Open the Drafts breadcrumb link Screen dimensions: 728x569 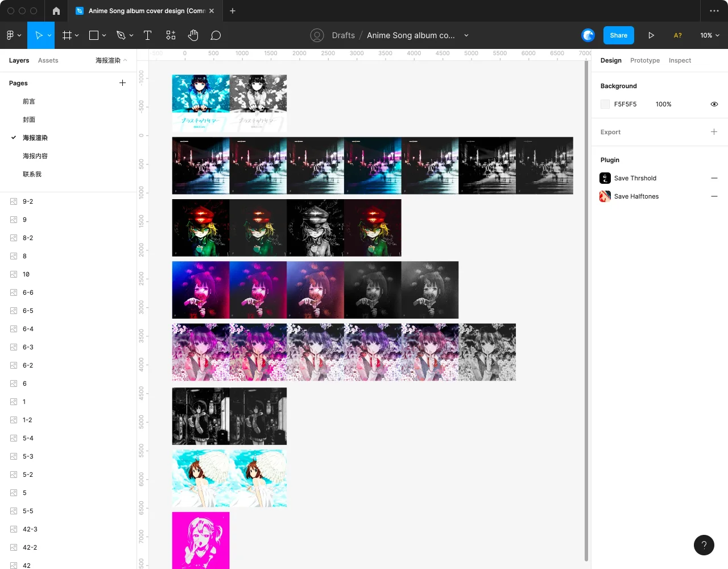tap(343, 35)
